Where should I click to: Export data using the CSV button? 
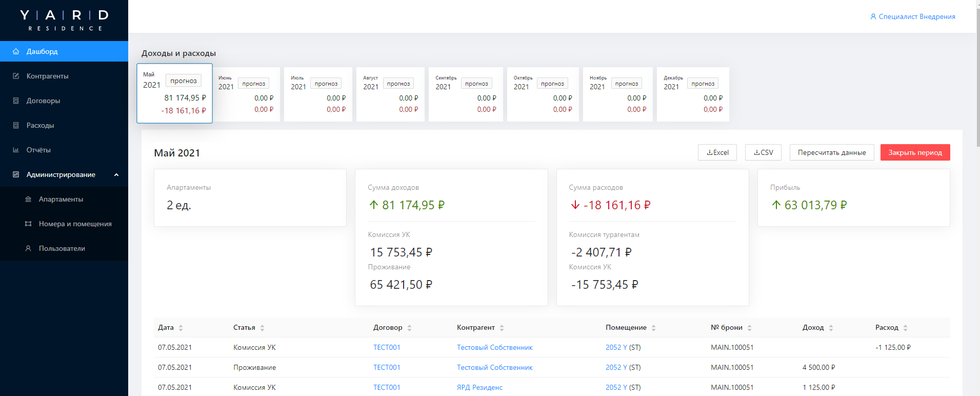pos(763,152)
